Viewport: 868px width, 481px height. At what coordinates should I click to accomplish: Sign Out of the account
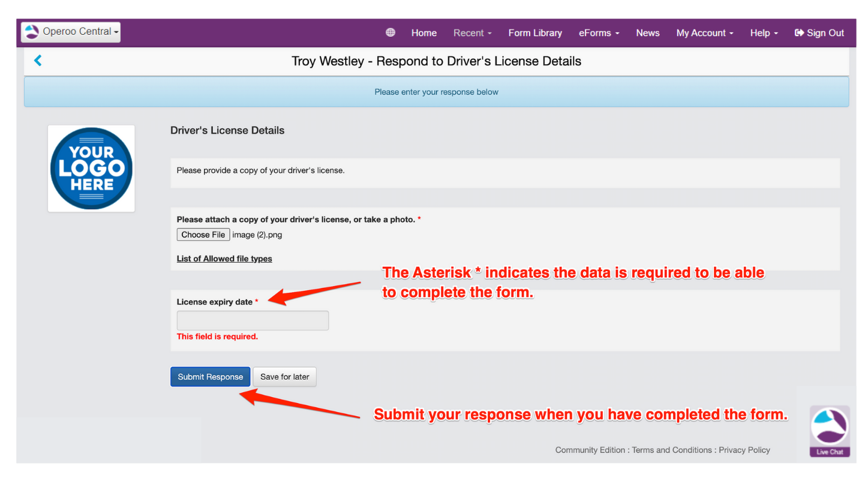tap(819, 33)
